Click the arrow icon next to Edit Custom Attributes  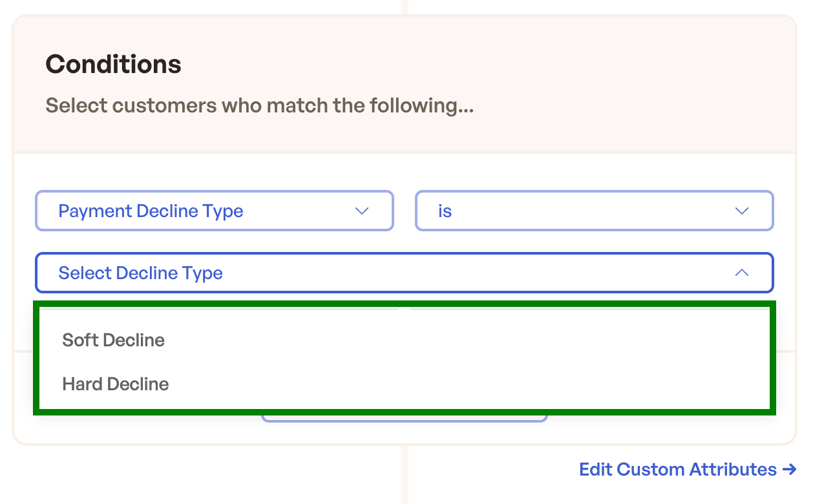coord(790,469)
